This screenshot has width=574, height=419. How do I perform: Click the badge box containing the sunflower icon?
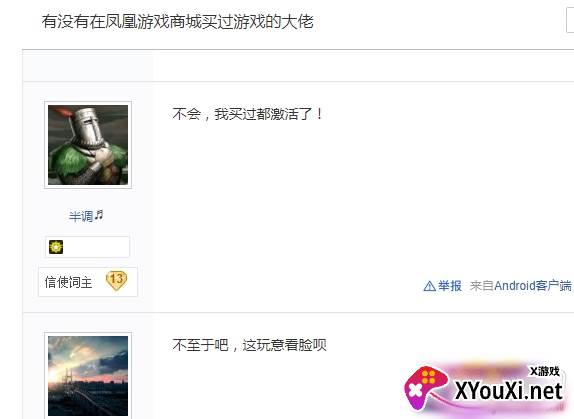click(87, 247)
